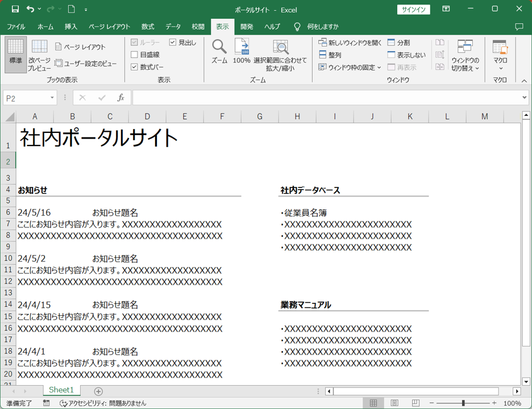Switch to the Data (データ) tab

tap(173, 27)
